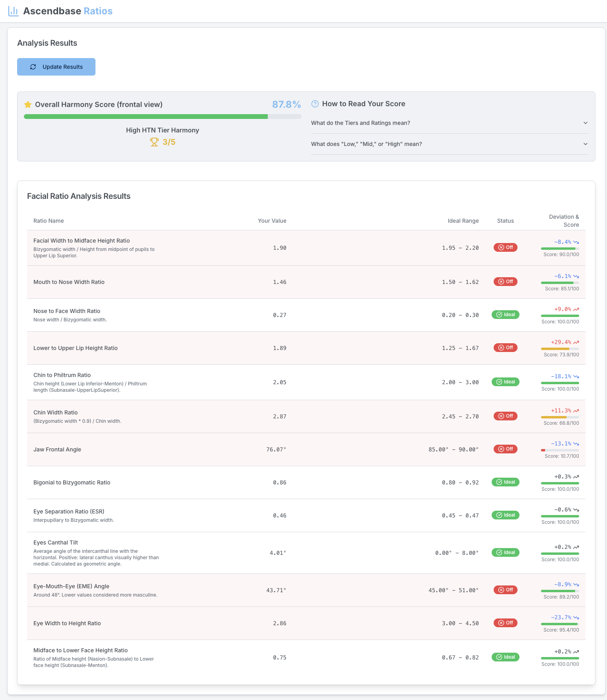Click the Ideal badge for Eyes Canthal Tilt
The image size is (607, 700).
[505, 552]
